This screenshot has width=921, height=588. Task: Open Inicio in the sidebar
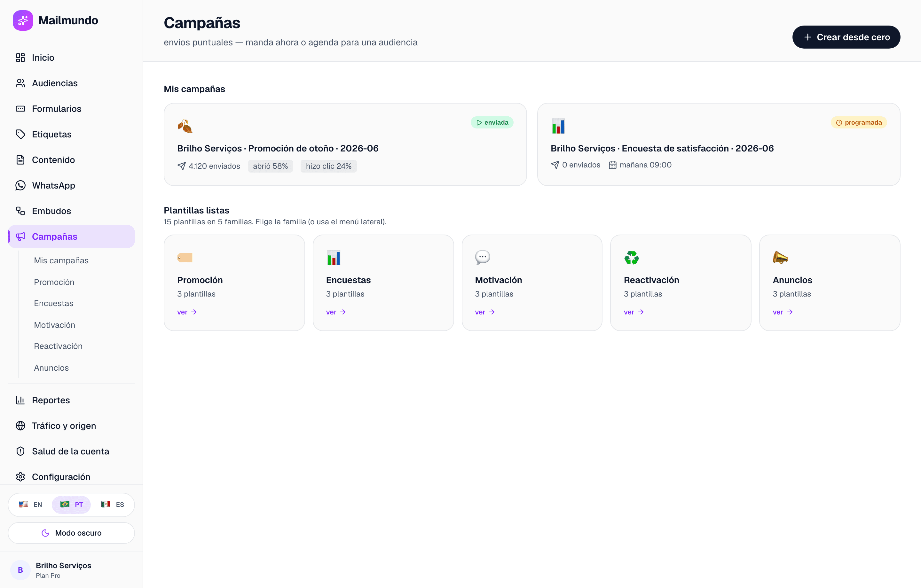click(72, 58)
